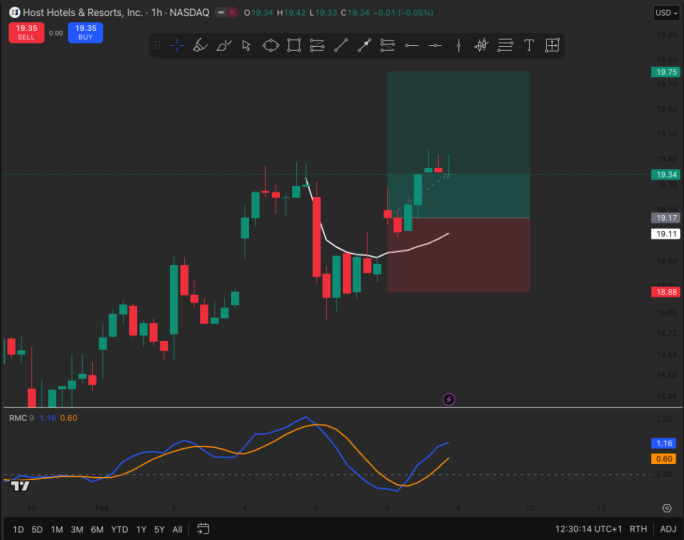Click the 18.88 stop-loss price label
Screen dimensions: 684x540
click(x=666, y=292)
